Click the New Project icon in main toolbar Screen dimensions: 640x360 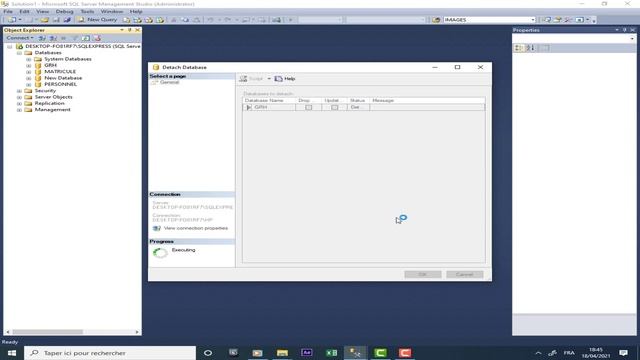tap(11, 20)
